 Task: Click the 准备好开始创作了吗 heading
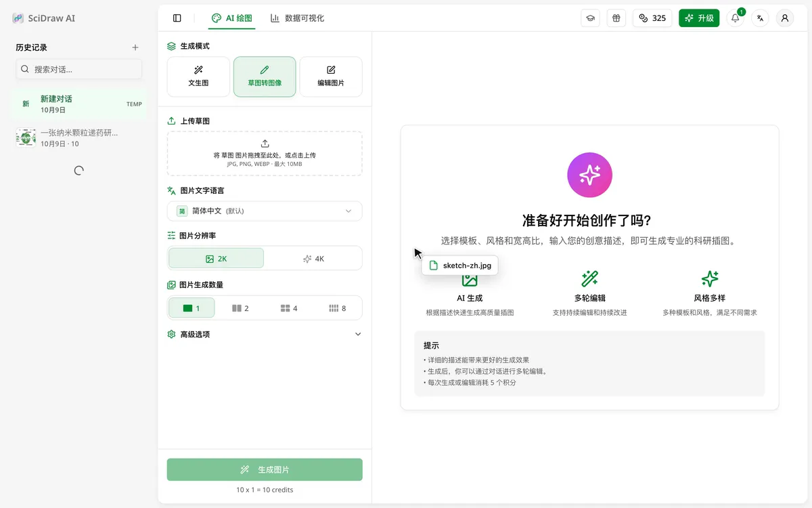[x=587, y=220]
